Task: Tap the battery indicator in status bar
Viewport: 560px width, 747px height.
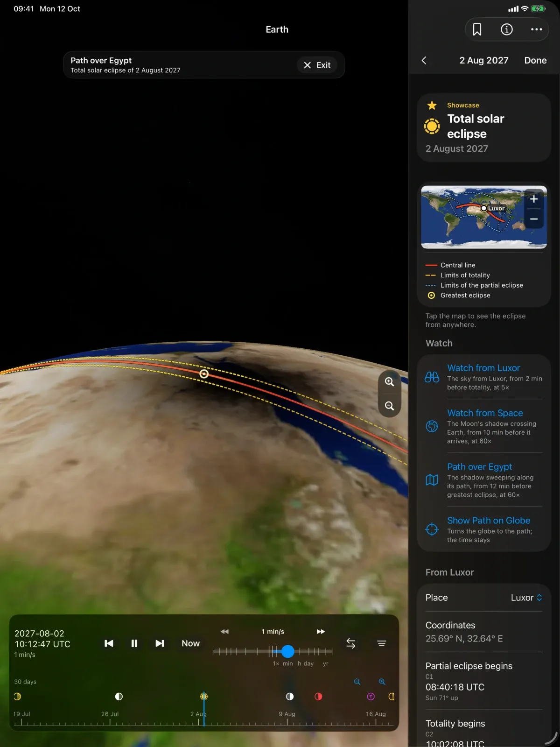Action: tap(538, 8)
